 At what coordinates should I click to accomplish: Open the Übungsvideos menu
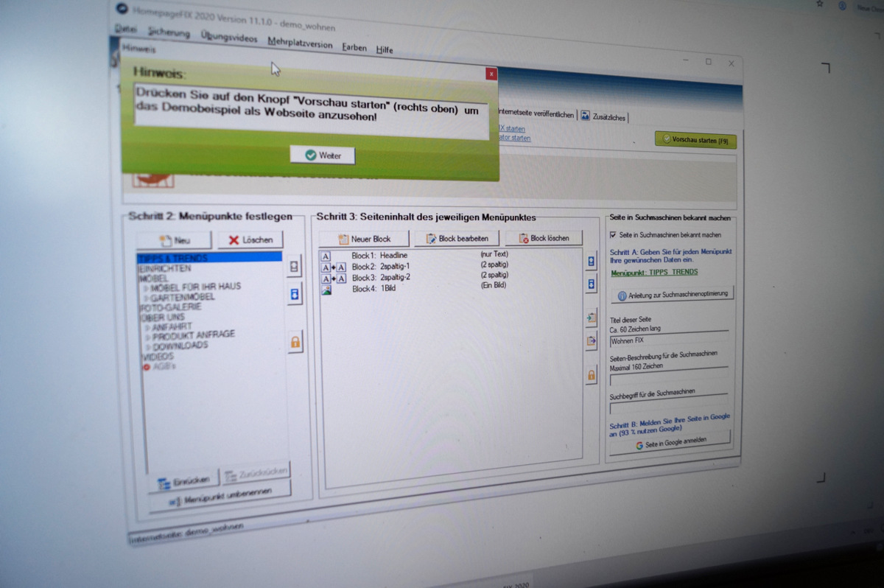pyautogui.click(x=228, y=38)
